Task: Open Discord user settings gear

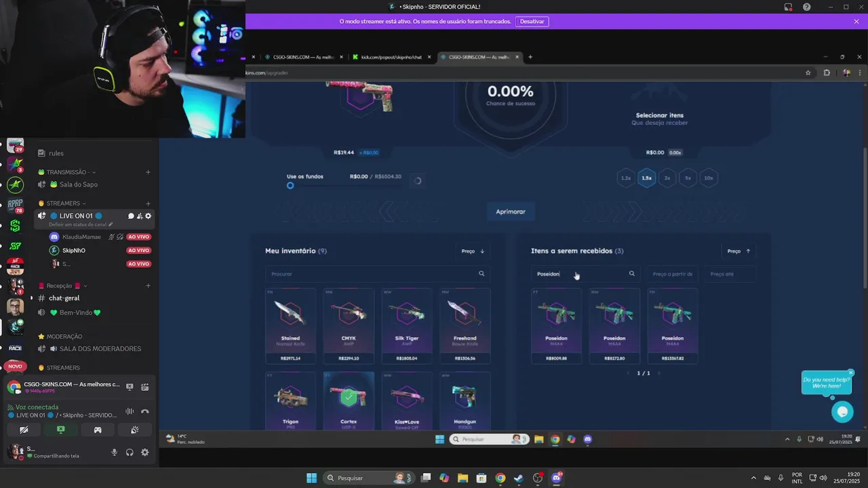Action: [144, 452]
